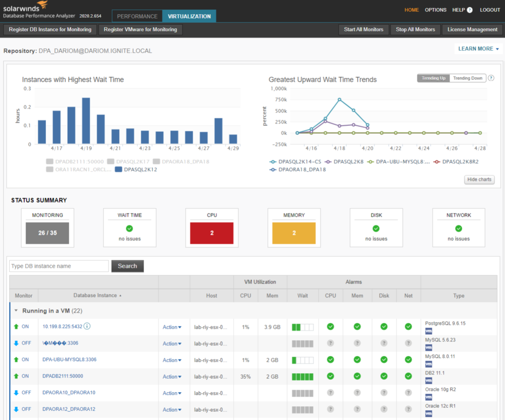
Task: Click Register DB Instance for Monitoring
Action: [x=50, y=30]
